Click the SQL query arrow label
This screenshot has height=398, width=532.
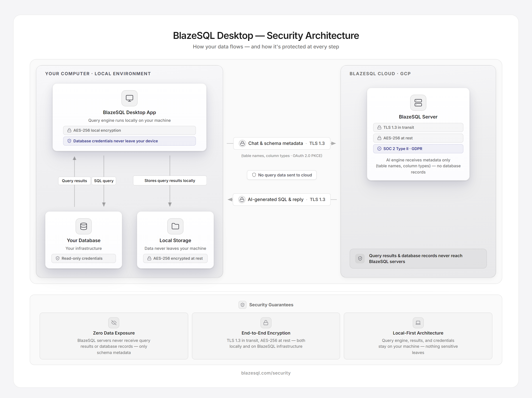104,181
